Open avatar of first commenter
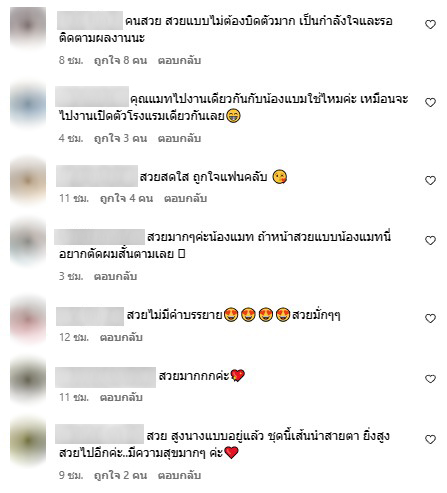 click(28, 25)
